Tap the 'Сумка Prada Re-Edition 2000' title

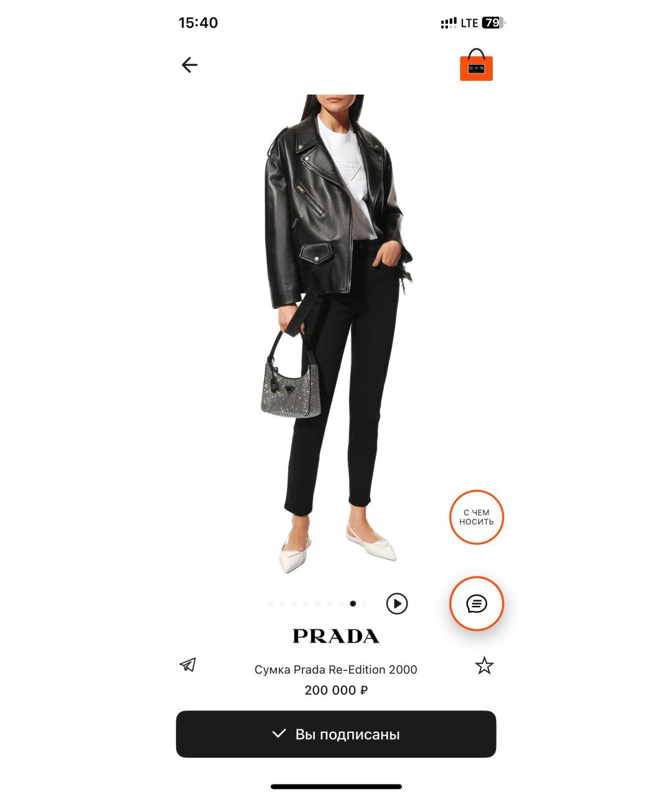tap(336, 669)
